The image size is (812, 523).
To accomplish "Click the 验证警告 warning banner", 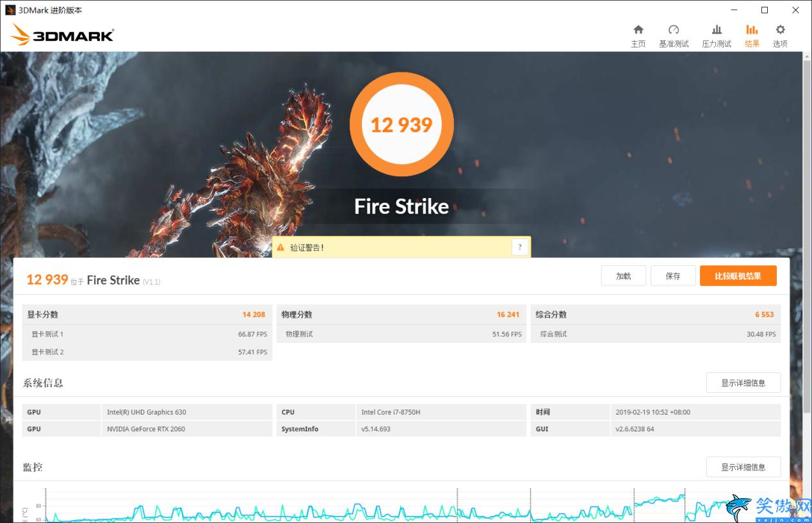I will (402, 247).
